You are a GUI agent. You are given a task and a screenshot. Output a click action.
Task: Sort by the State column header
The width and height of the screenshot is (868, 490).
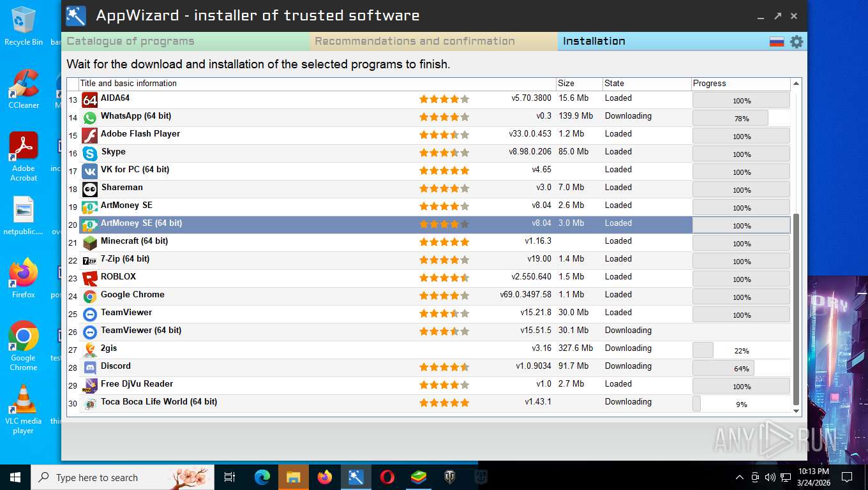pos(647,84)
